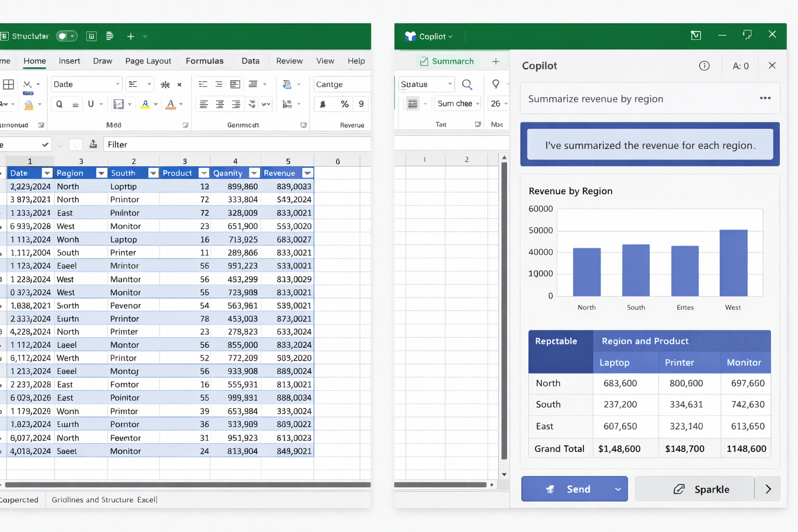Screen dimensions: 798x532
Task: Click the magnifier search icon
Action: (467, 84)
